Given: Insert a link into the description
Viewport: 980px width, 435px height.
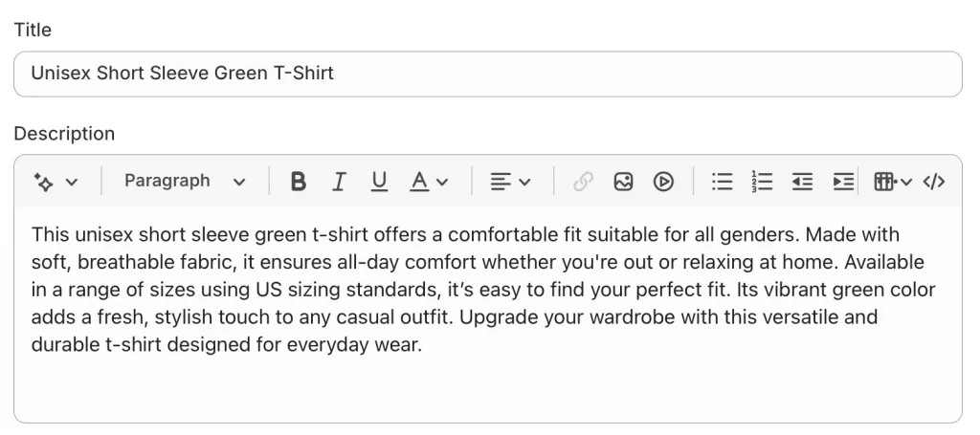Looking at the screenshot, I should 583,182.
